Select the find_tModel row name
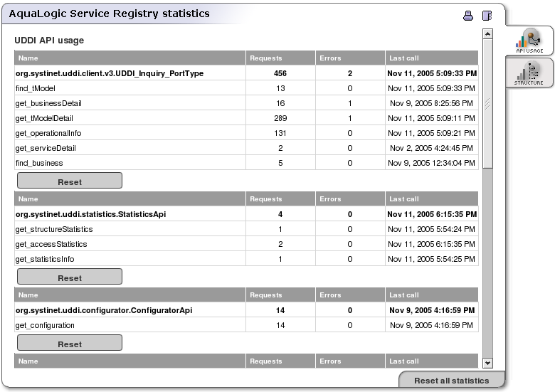The image size is (555, 392). (x=36, y=88)
